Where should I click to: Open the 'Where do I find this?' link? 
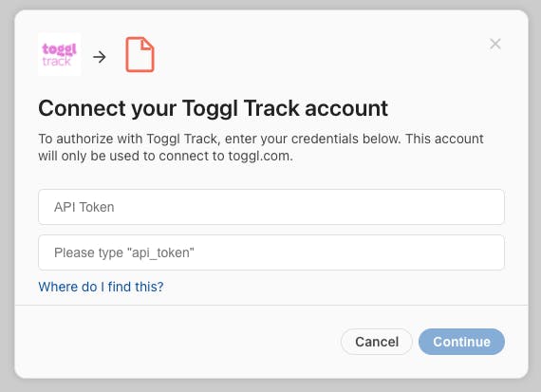(101, 287)
